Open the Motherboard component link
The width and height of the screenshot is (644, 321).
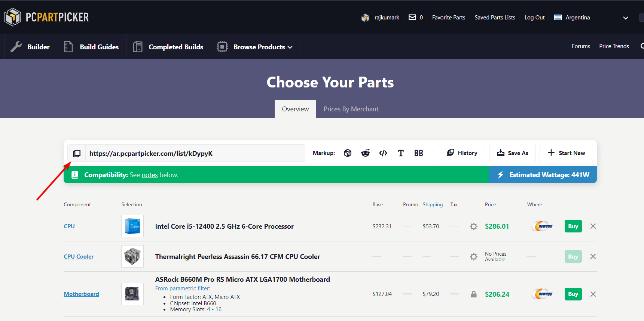coord(81,294)
